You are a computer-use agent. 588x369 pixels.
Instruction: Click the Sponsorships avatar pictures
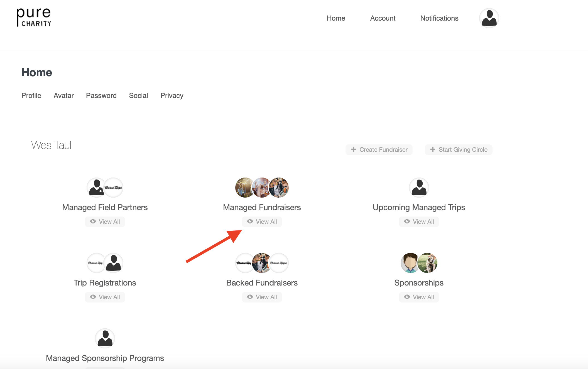[x=419, y=263]
